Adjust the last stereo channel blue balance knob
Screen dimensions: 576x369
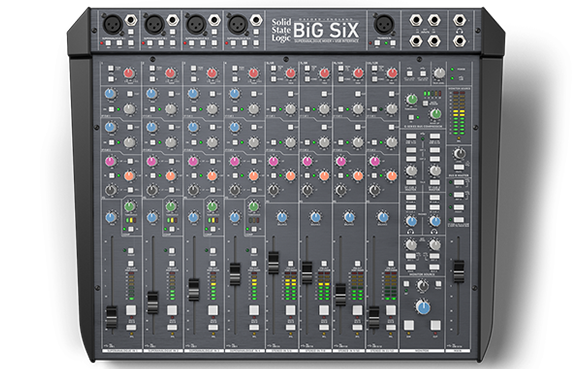pos(382,217)
